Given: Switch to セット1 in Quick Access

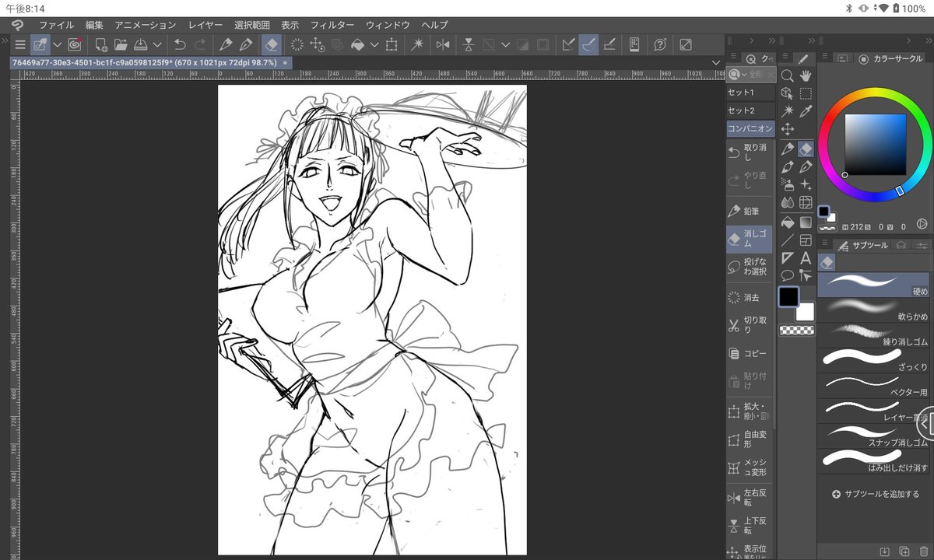Looking at the screenshot, I should pos(750,93).
